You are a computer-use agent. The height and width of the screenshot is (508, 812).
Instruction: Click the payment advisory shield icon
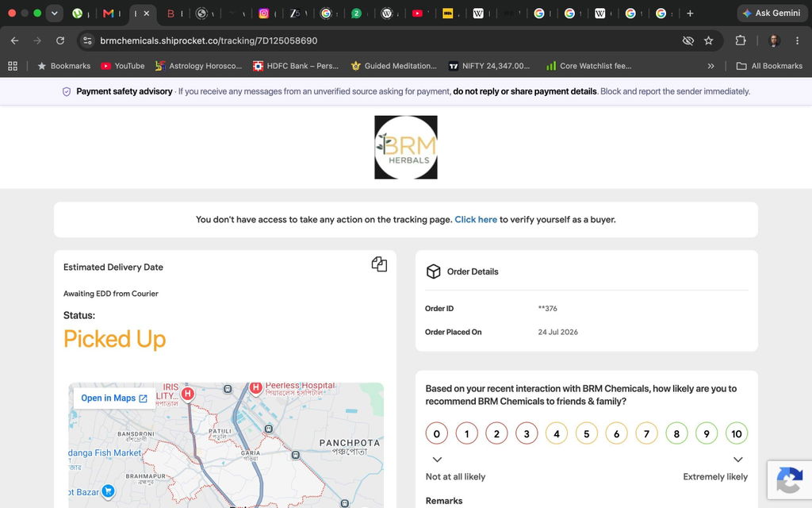67,92
